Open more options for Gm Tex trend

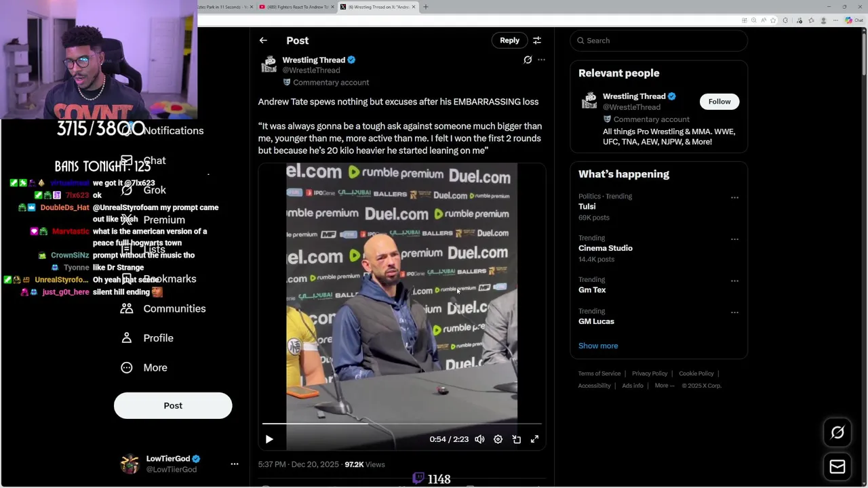coord(734,281)
